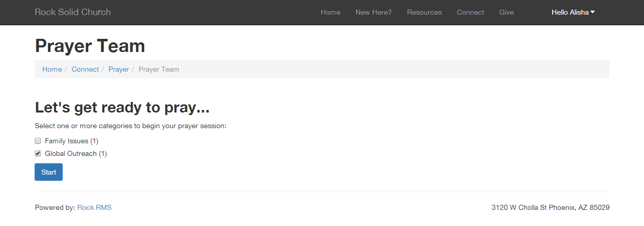Click the Let's get ready to pray heading
Viewport: 644px width, 226px height.
point(122,107)
